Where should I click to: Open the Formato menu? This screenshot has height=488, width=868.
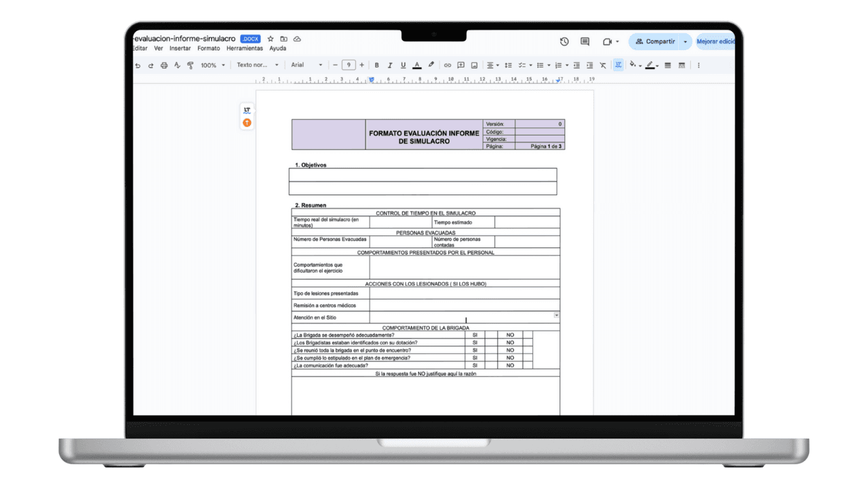(x=209, y=48)
